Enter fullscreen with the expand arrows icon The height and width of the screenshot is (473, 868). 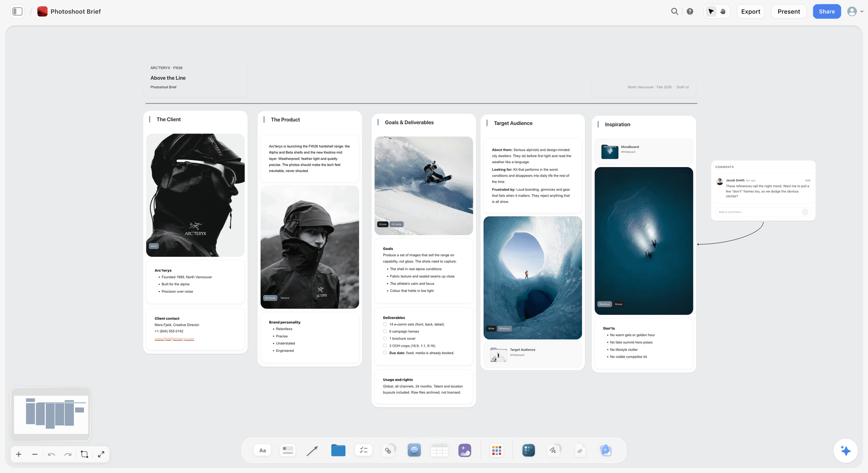101,454
